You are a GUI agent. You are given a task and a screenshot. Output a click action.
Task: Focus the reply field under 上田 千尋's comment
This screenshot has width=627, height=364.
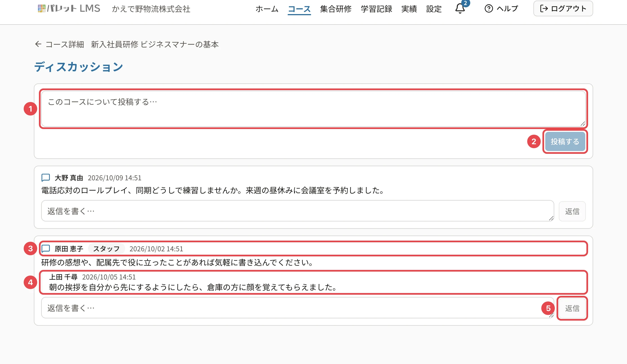pyautogui.click(x=297, y=308)
